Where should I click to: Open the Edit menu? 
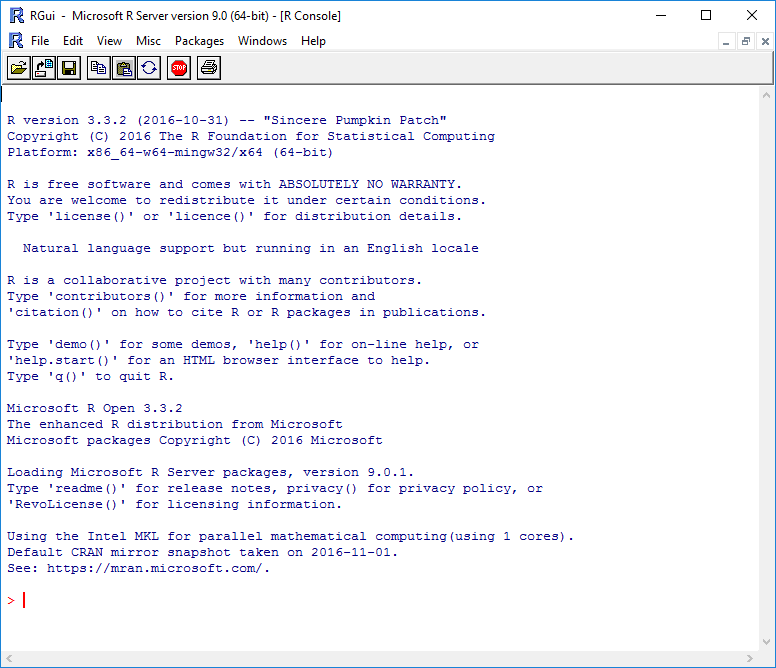pyautogui.click(x=73, y=41)
